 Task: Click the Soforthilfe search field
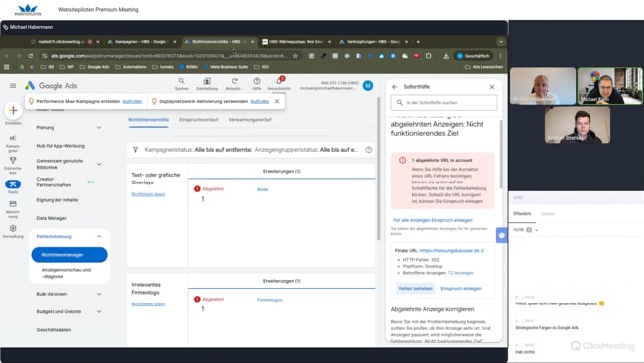(445, 103)
